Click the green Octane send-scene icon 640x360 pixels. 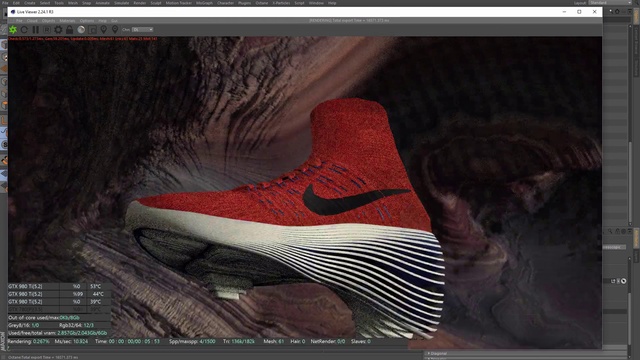[13, 30]
